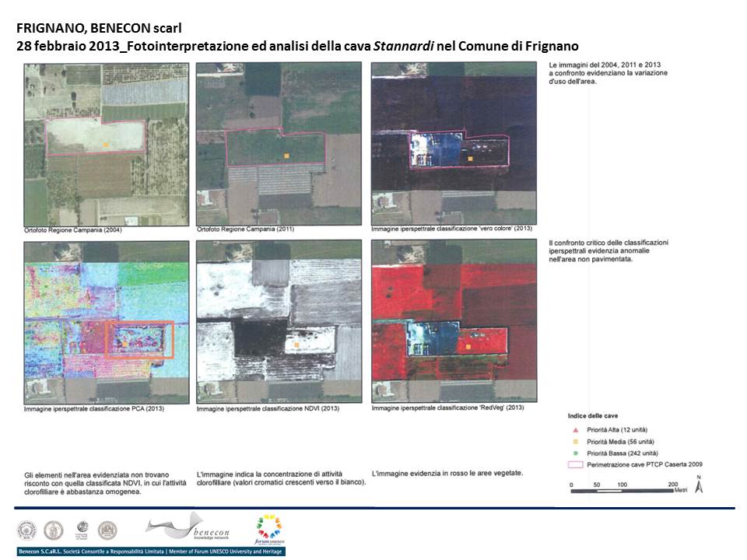Click the orange marker in the 'vero colore' image
This screenshot has width=747, height=560.
pos(470,159)
